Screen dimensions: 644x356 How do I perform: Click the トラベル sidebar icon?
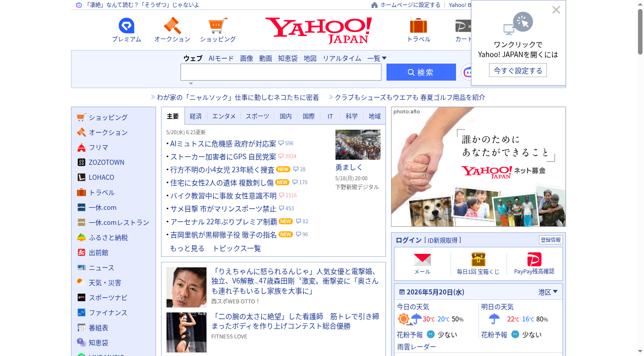[x=81, y=192]
